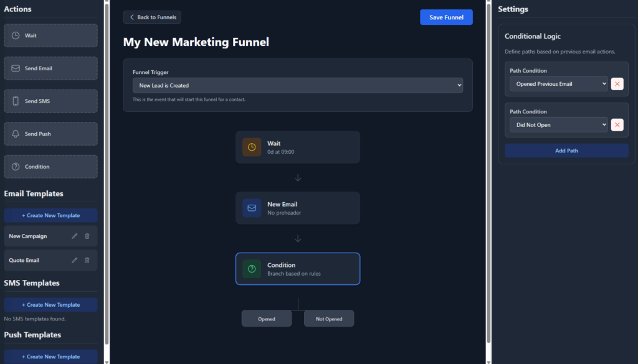Click the question mark icon in Condition action
The width and height of the screenshot is (638, 364).
(x=16, y=167)
